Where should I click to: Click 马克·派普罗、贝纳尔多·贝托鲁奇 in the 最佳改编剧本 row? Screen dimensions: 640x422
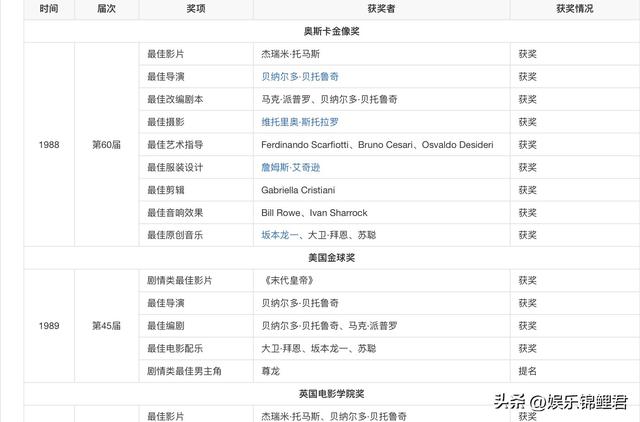coord(329,100)
